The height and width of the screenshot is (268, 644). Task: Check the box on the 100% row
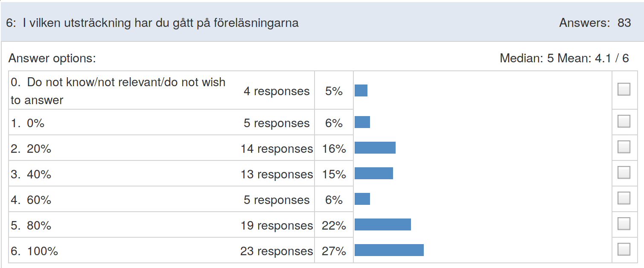pos(624,249)
